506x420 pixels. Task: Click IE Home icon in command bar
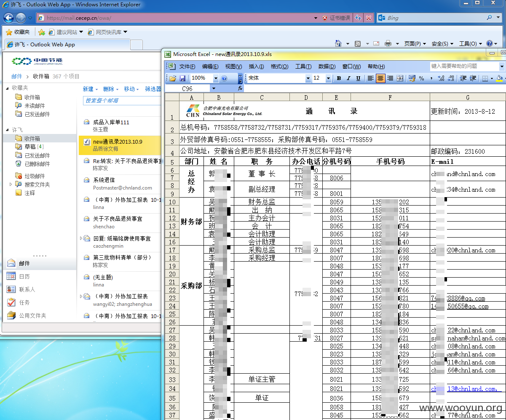[x=338, y=43]
